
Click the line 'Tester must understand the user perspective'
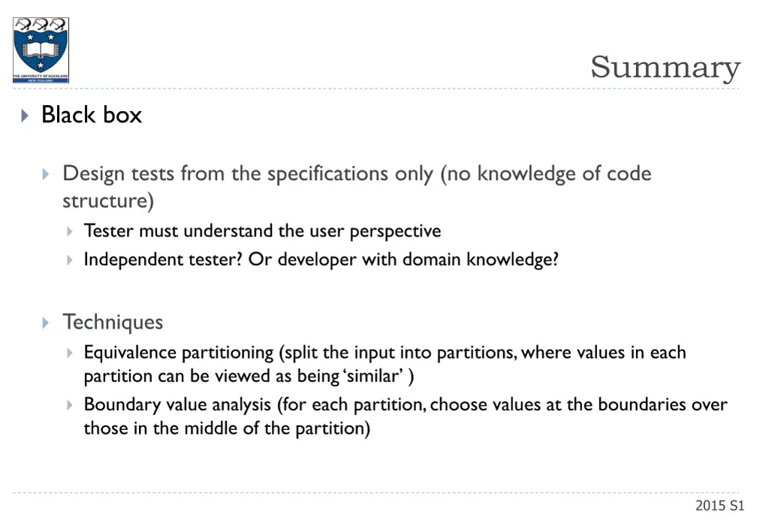(262, 230)
